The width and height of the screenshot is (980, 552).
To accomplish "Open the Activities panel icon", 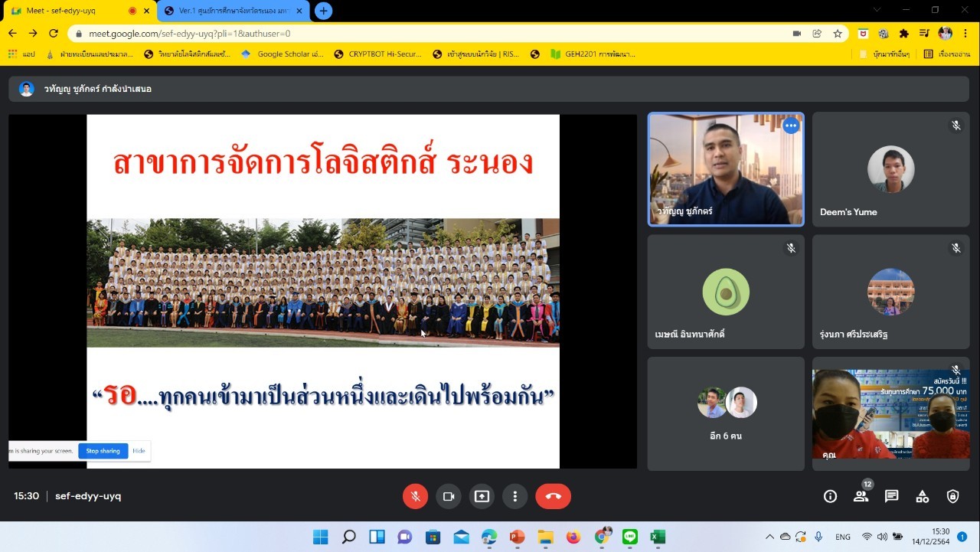I will click(x=922, y=496).
